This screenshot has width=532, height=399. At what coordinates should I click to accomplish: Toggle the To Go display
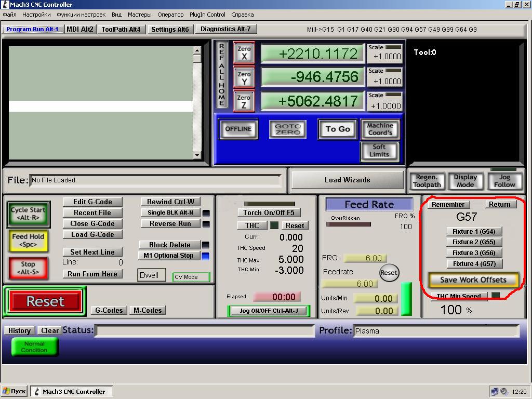pyautogui.click(x=338, y=129)
